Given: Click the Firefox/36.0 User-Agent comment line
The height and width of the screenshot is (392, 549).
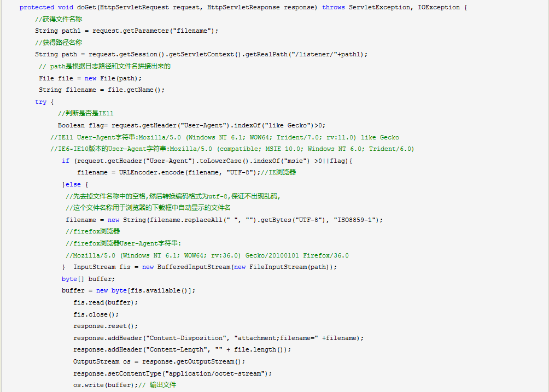Looking at the screenshot, I should pyautogui.click(x=207, y=255).
